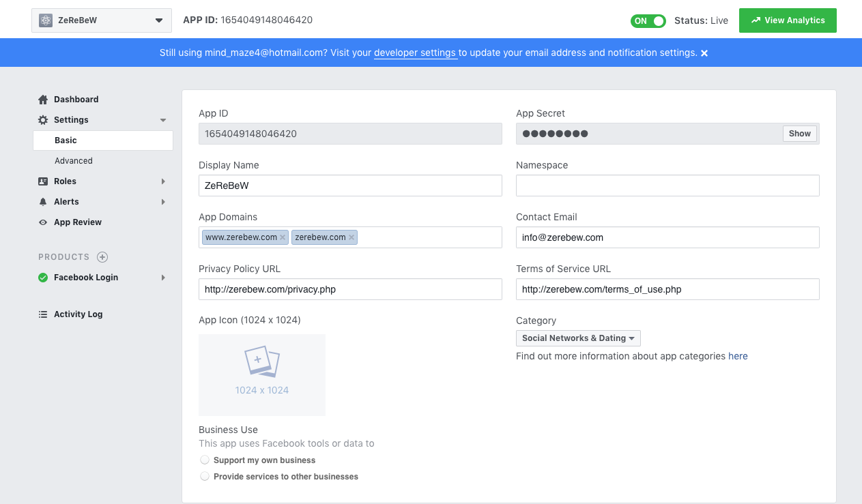Add a product with the plus icon

tap(102, 257)
